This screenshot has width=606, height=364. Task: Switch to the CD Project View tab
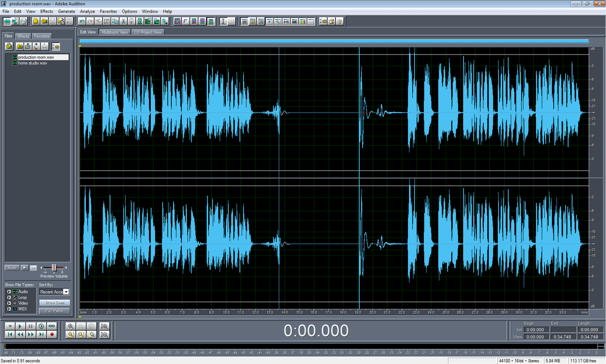(x=147, y=32)
